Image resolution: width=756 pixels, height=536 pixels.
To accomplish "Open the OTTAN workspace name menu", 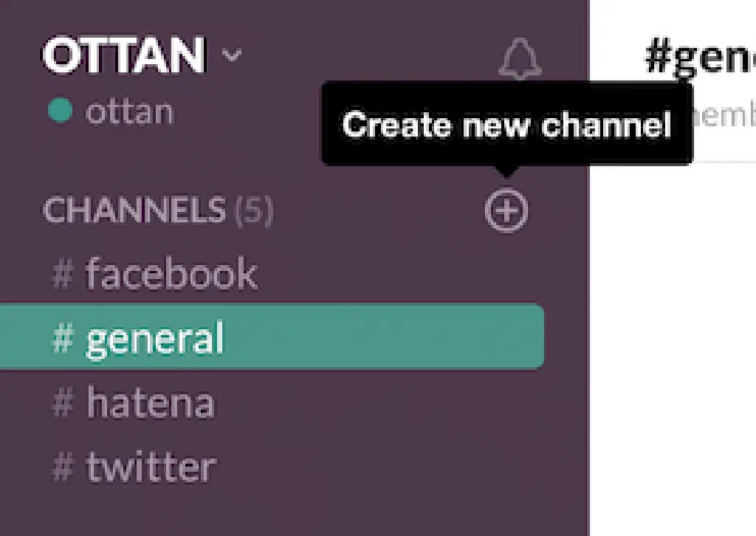I will point(123,56).
